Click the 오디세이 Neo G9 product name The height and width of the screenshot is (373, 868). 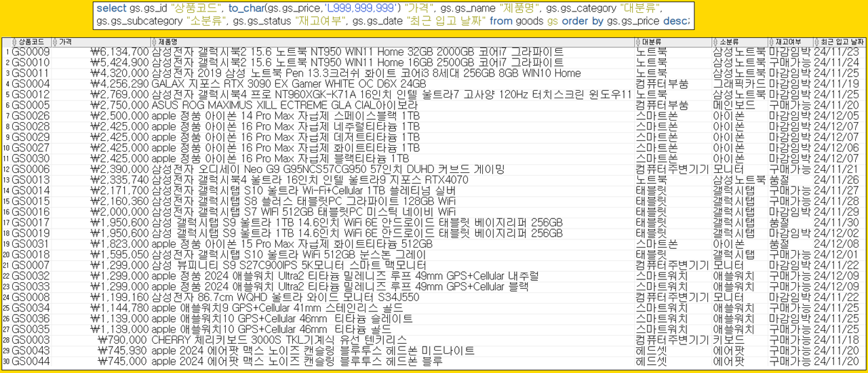(x=328, y=169)
